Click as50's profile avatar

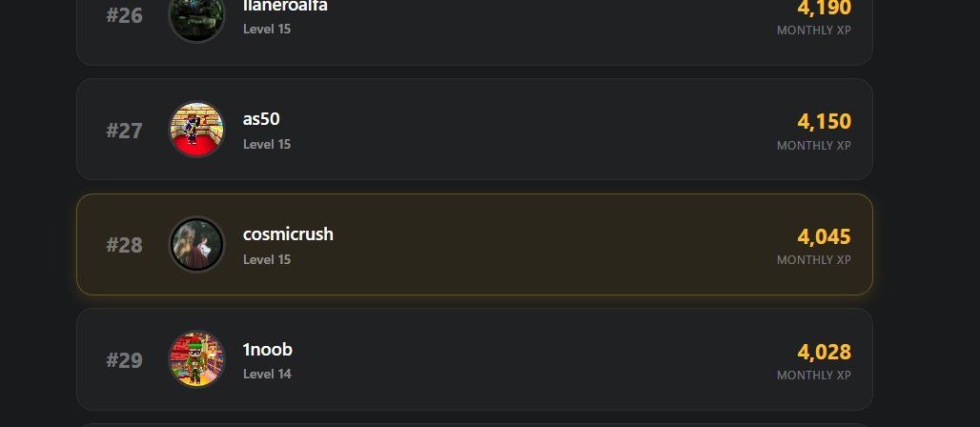click(x=196, y=130)
